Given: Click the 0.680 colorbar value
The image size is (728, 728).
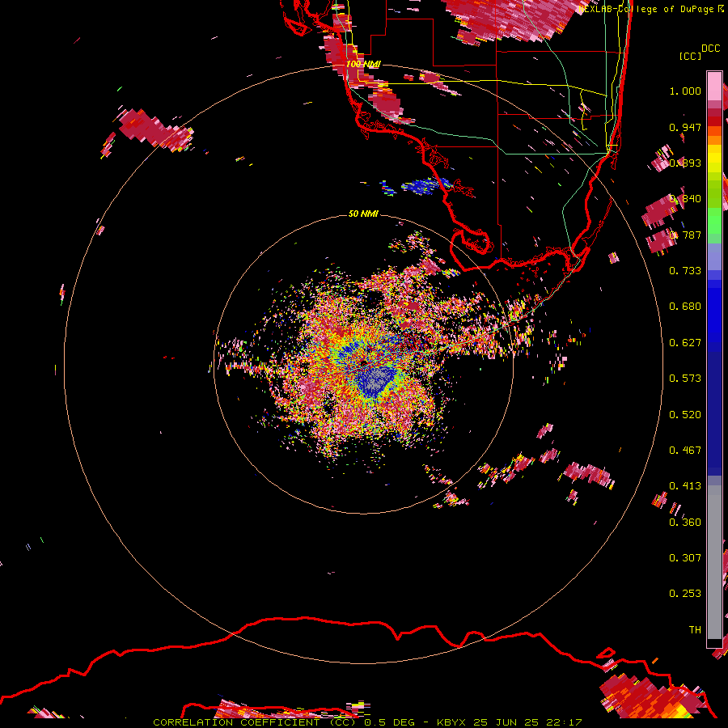Looking at the screenshot, I should pos(685,307).
